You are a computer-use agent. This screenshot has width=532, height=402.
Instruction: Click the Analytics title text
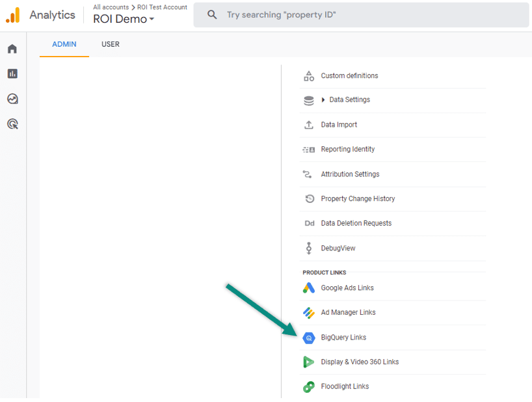point(52,15)
